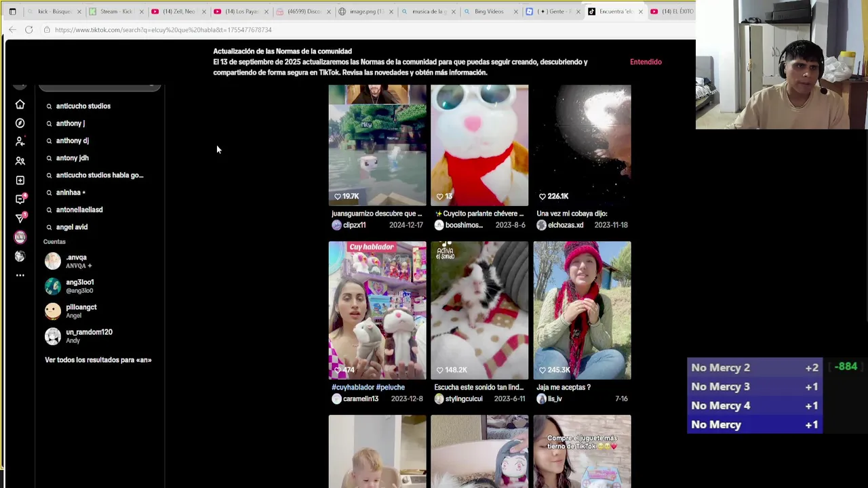Open Activity notifications speech-bubble icon
Image resolution: width=868 pixels, height=488 pixels.
[20, 199]
